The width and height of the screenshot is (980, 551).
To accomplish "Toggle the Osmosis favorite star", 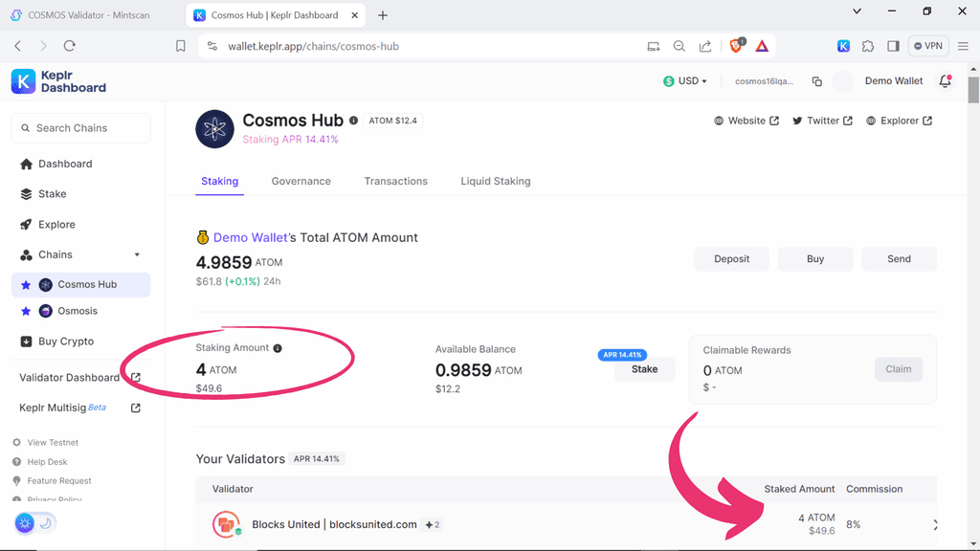I will [x=27, y=311].
